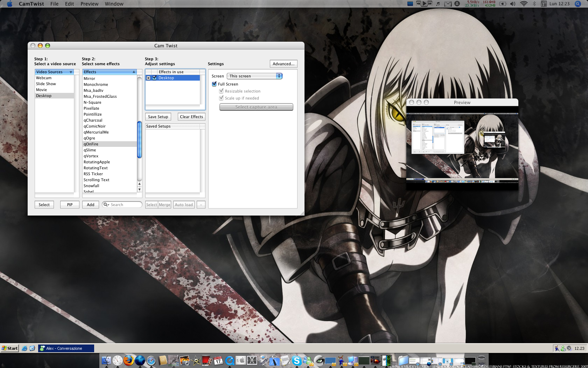Open Address Book in the Dock
This screenshot has width=588, height=368.
coord(162,360)
